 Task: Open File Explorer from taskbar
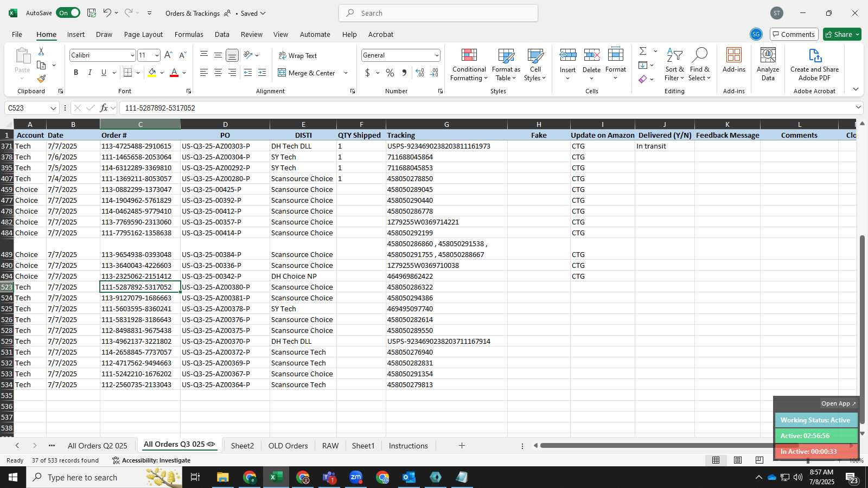click(223, 477)
